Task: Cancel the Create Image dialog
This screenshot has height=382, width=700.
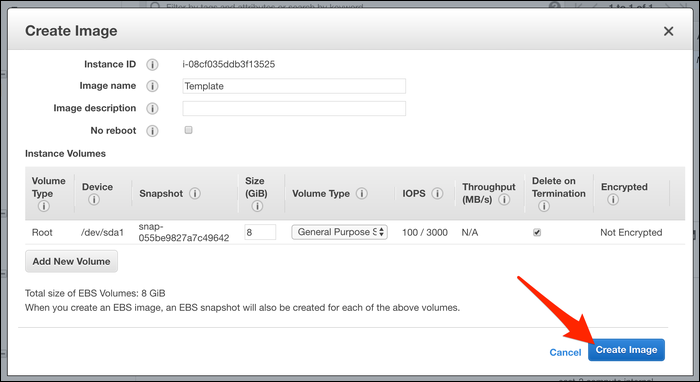Action: 565,353
